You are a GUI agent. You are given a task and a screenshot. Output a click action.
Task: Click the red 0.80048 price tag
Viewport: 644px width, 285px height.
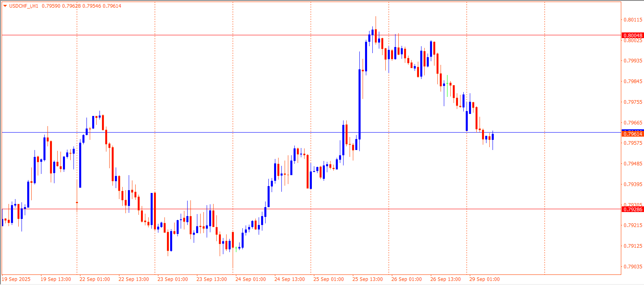pos(633,36)
